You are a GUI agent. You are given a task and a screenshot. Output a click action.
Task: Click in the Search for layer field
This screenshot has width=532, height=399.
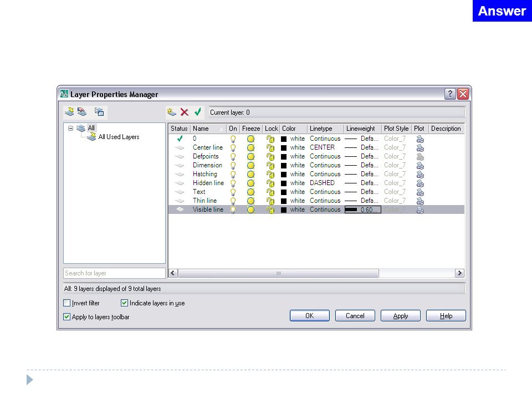point(114,273)
